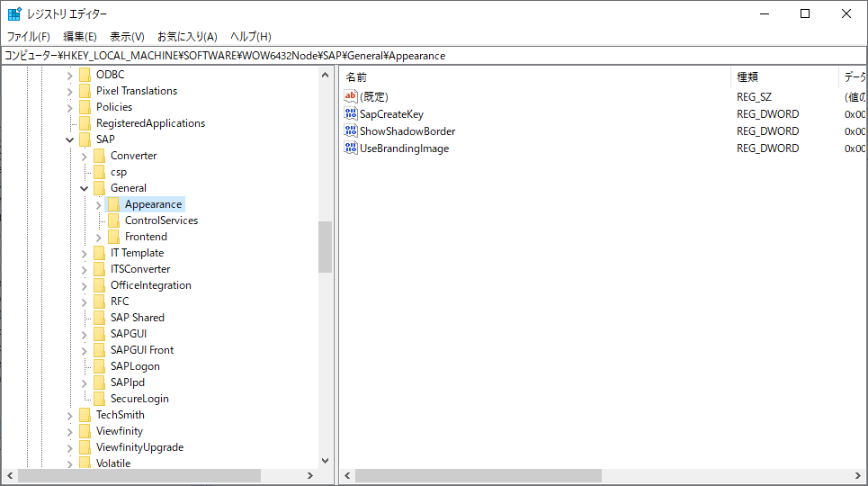
Task: Select the SAPLogon folder icon
Action: coord(99,365)
